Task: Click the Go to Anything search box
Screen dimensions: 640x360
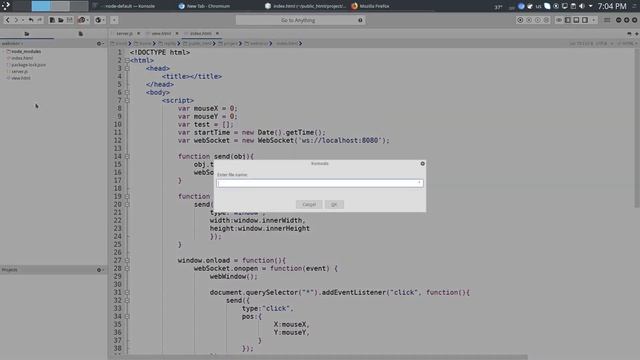Action: coord(300,20)
